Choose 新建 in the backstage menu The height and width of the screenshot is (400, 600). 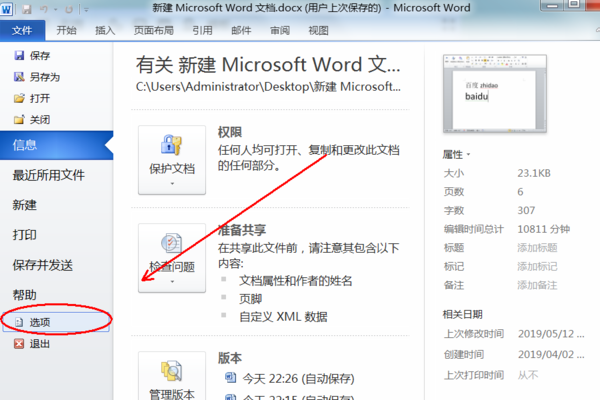[x=24, y=205]
